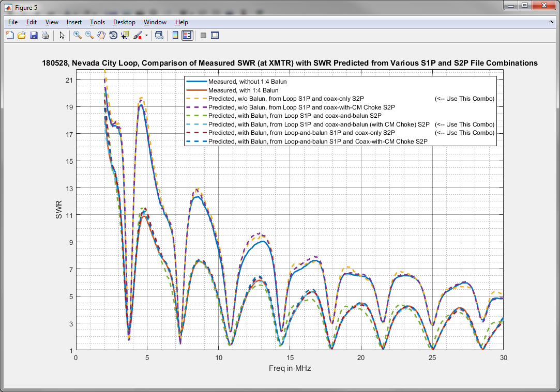Click legend entry Loop S1P and coax-and-balun S2P
The width and height of the screenshot is (560, 392).
point(295,116)
